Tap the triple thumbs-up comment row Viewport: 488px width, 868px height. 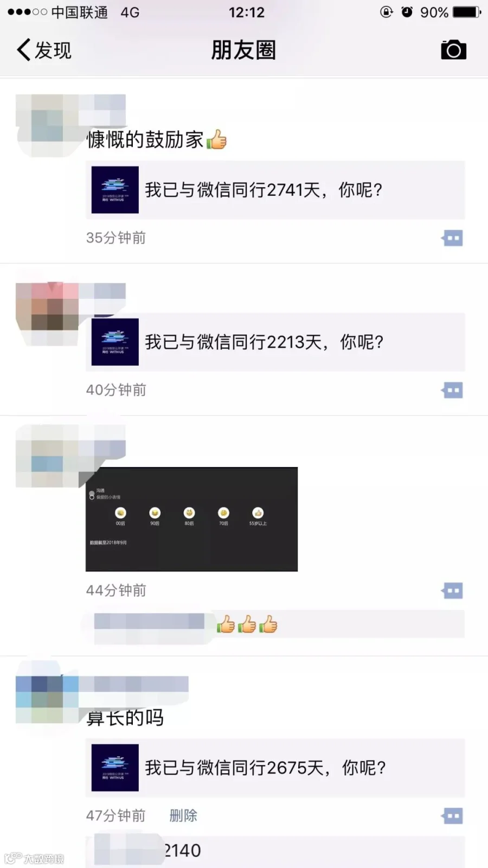point(275,624)
